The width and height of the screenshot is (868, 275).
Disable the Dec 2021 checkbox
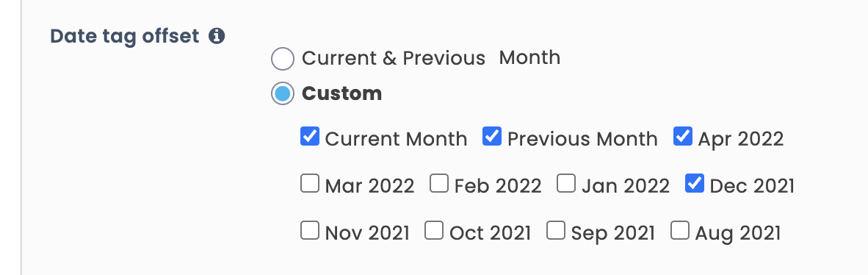click(695, 183)
